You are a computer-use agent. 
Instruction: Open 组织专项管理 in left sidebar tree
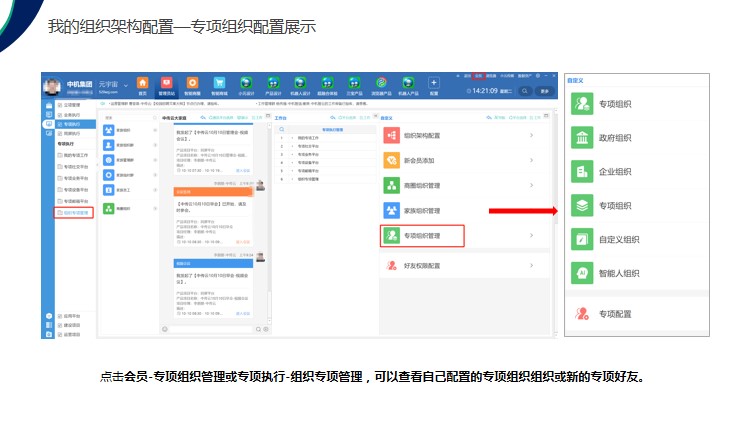pyautogui.click(x=74, y=212)
